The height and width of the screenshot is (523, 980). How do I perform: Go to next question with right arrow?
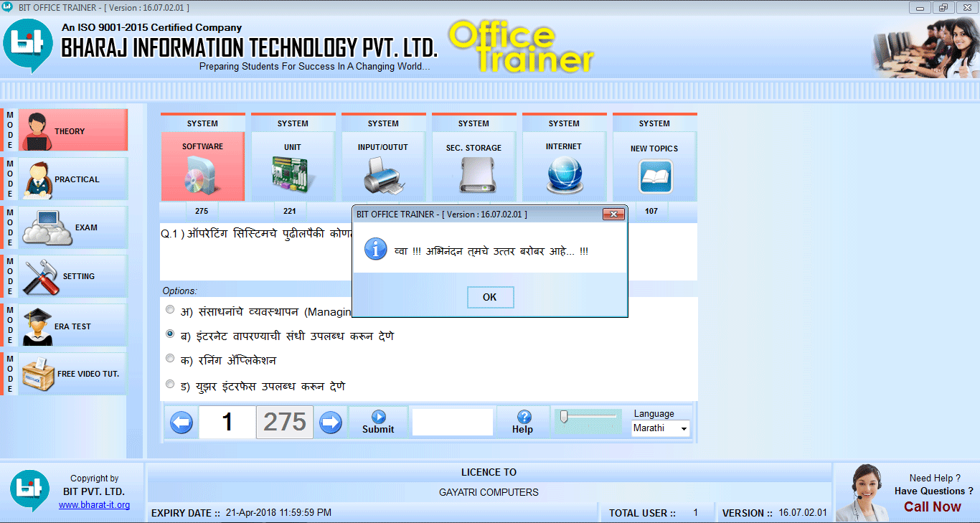[x=331, y=423]
